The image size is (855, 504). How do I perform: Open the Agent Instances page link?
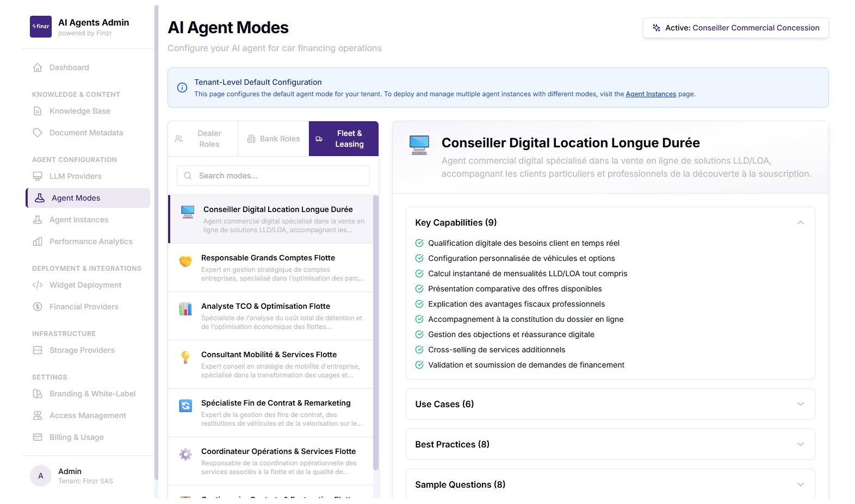point(650,94)
